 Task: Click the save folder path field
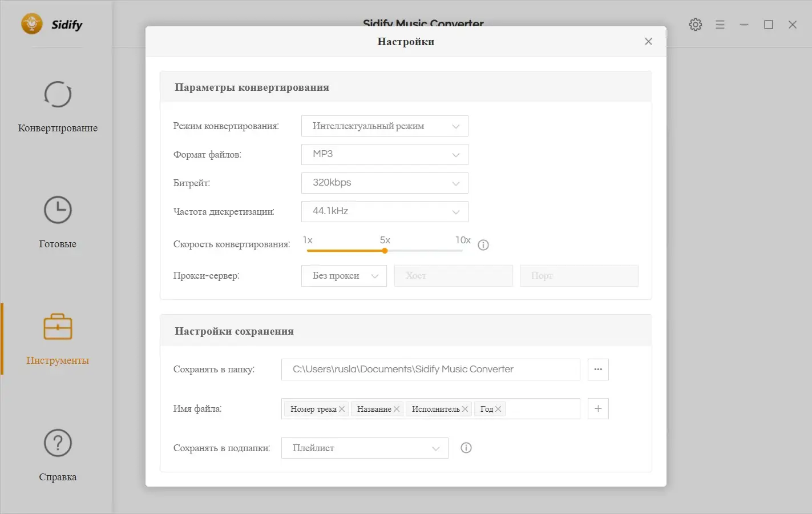pos(430,370)
